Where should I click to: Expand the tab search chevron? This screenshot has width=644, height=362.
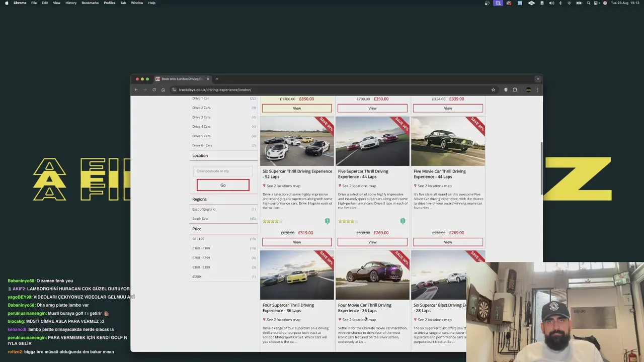537,79
